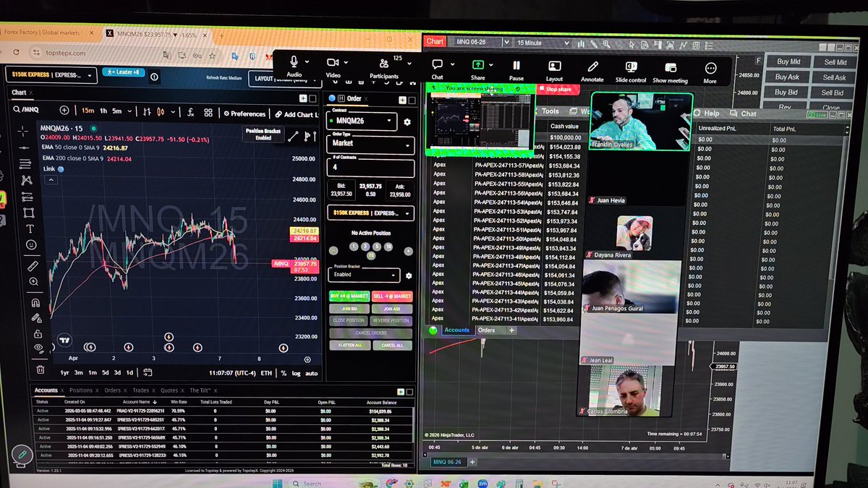Delete drawings with the trash icon

click(40, 369)
